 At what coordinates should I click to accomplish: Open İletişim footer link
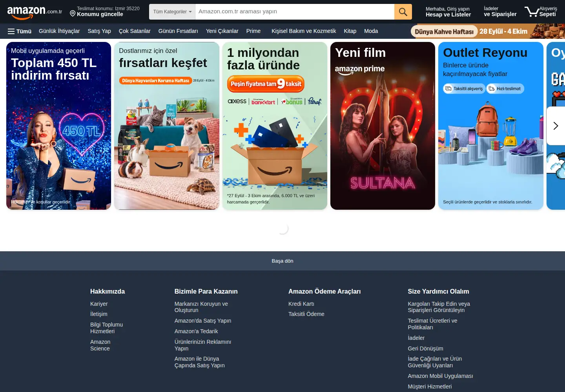pyautogui.click(x=99, y=314)
